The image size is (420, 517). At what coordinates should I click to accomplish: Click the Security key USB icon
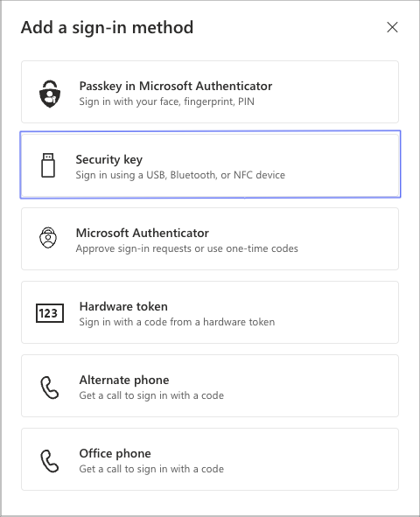[x=48, y=165]
